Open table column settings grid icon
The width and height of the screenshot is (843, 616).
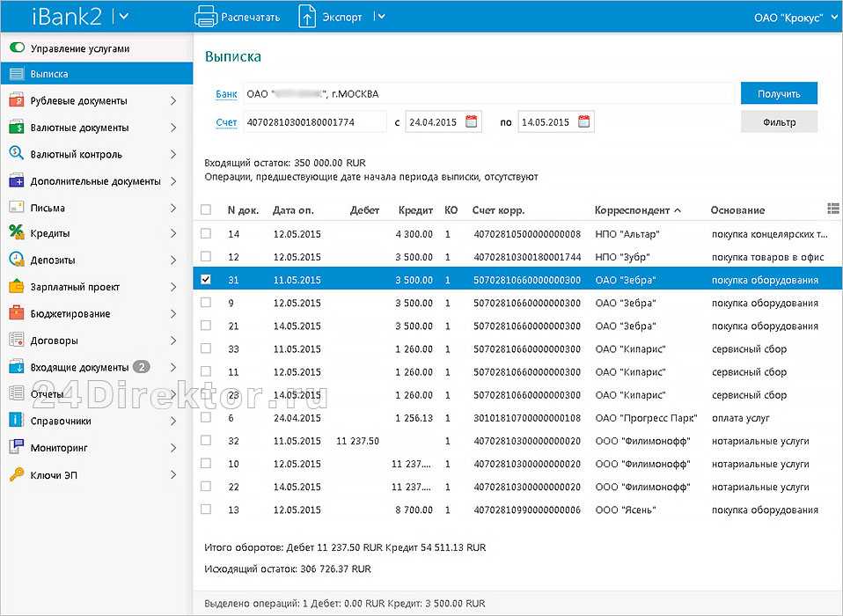pyautogui.click(x=832, y=209)
